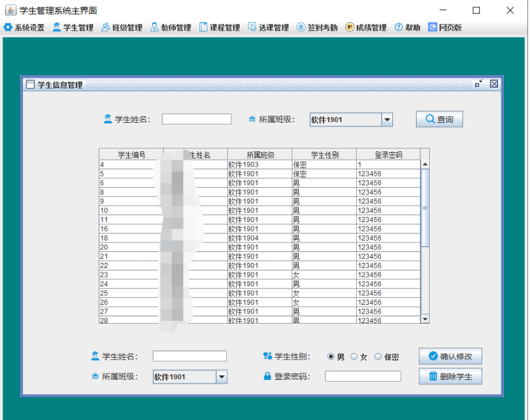Image resolution: width=530 pixels, height=420 pixels.
Task: Maximize the main application window
Action: [x=476, y=10]
